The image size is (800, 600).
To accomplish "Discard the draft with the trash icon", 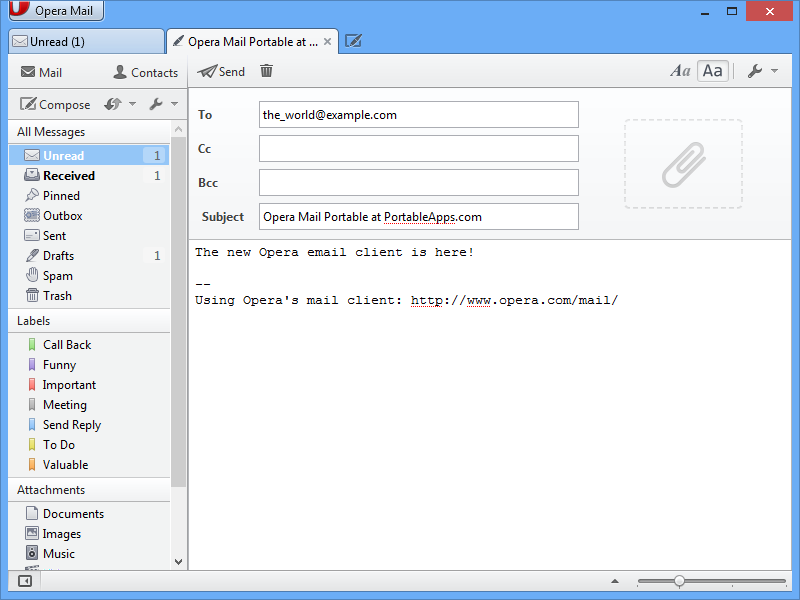I will click(266, 71).
